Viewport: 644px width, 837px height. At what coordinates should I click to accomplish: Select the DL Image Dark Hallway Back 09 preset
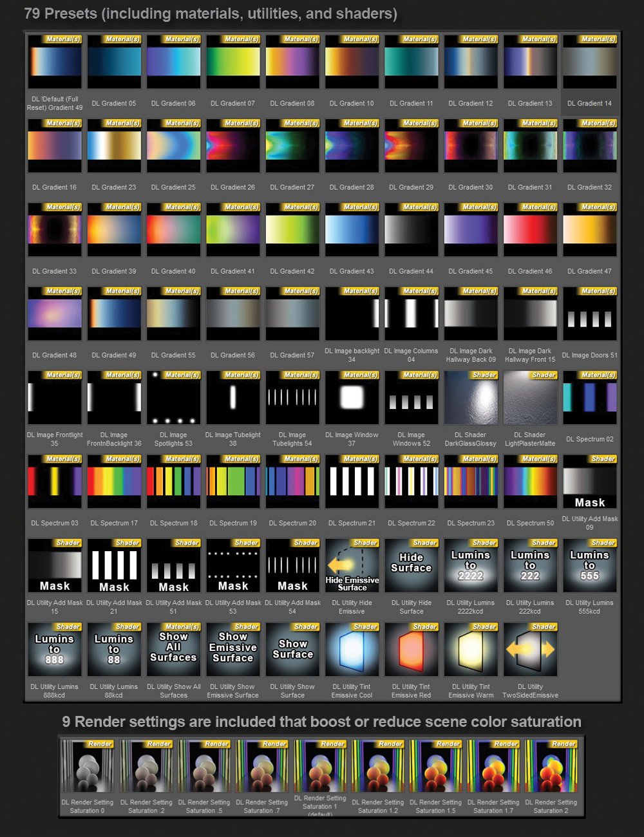[471, 314]
